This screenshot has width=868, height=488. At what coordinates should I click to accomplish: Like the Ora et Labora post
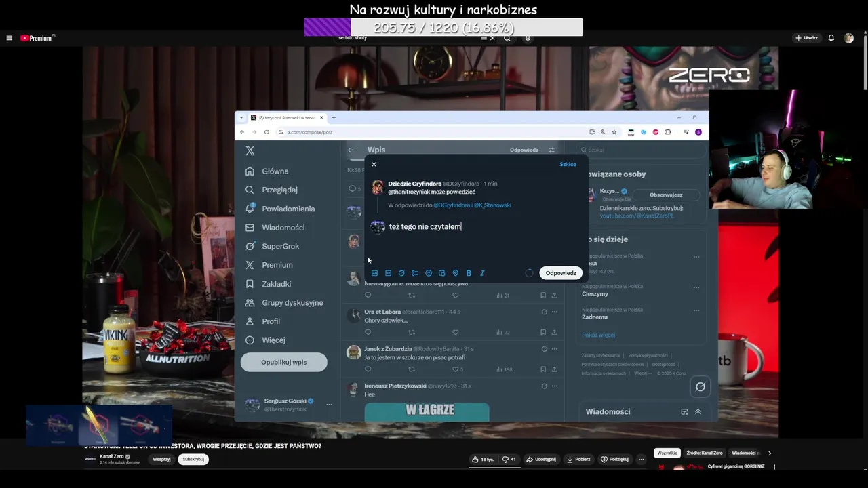coord(455,332)
